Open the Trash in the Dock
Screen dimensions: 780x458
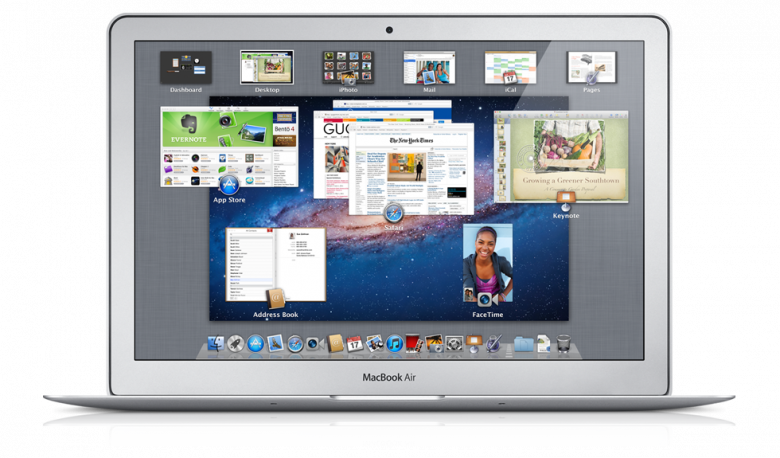[563, 343]
